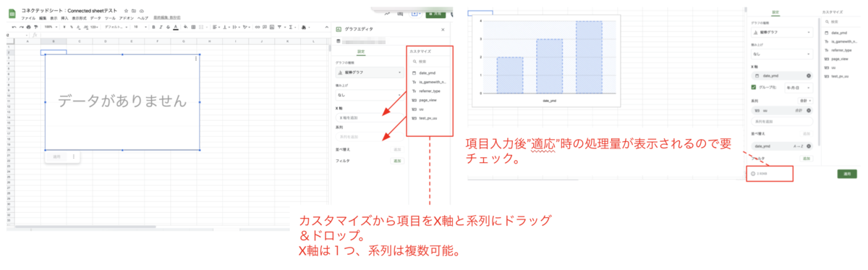Select the empty データがありません chart
The width and height of the screenshot is (868, 270).
click(122, 102)
